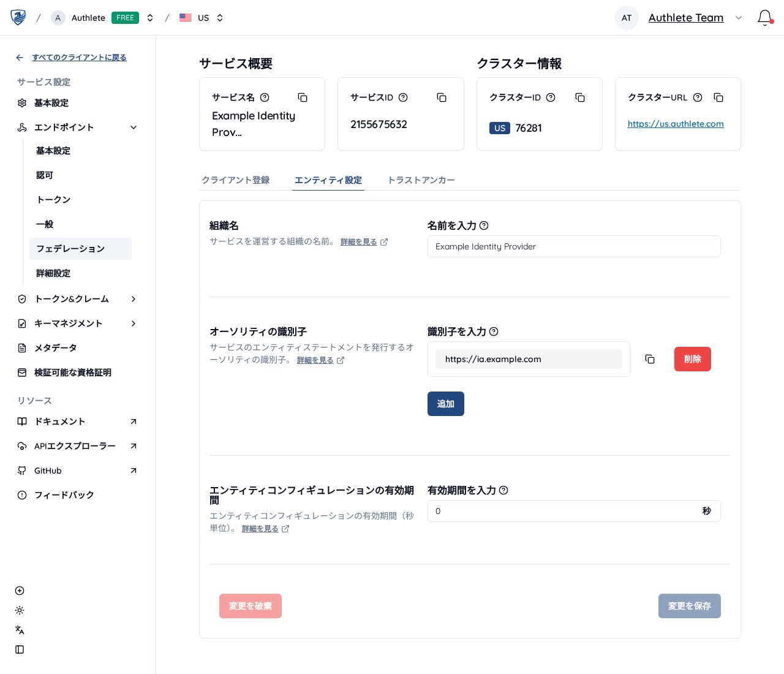Viewport: 784px width, 674px height.
Task: Open 詳細を見る link under オーソリティの識別子
Action: [320, 360]
